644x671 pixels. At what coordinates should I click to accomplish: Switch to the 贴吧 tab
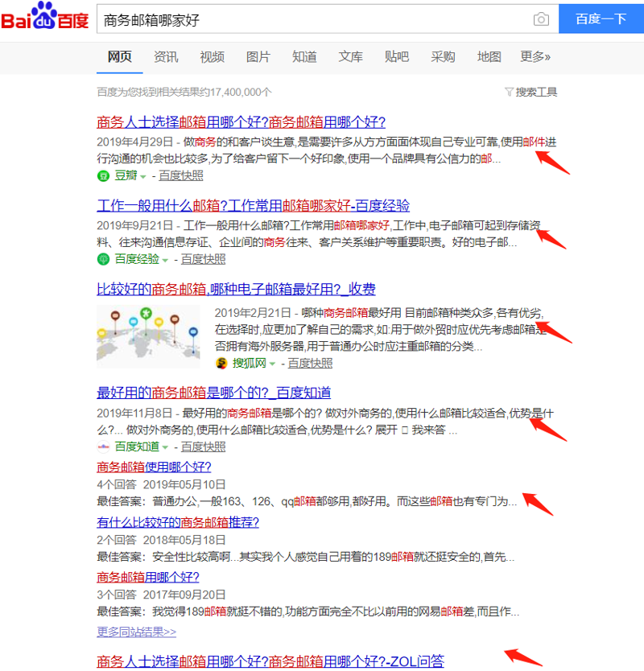397,56
